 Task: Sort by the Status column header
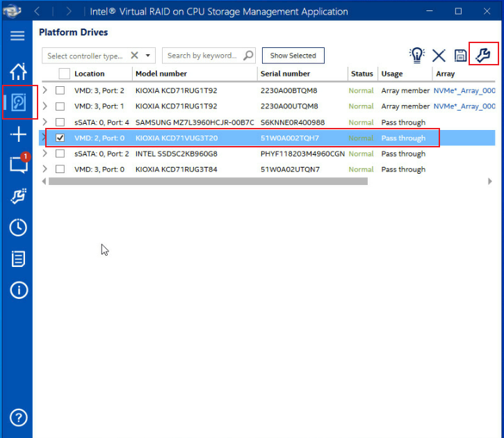pos(362,74)
